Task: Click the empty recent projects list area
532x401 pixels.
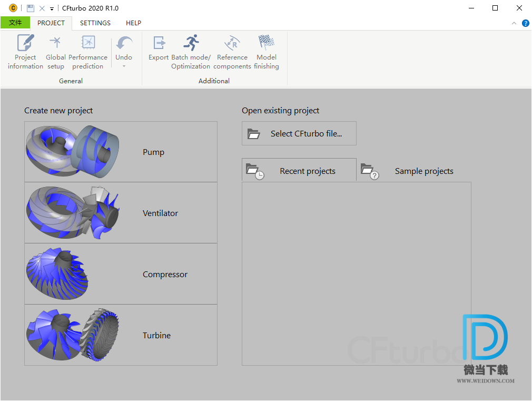Action: 356,273
